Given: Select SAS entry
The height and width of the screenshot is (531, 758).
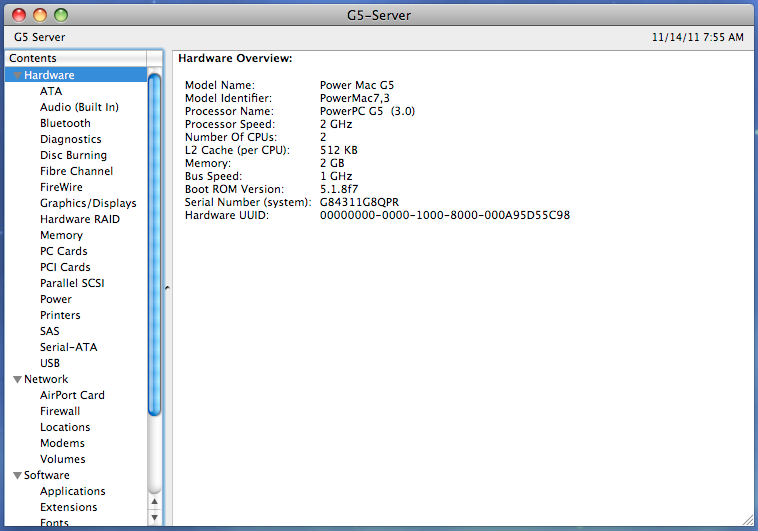Looking at the screenshot, I should (50, 331).
